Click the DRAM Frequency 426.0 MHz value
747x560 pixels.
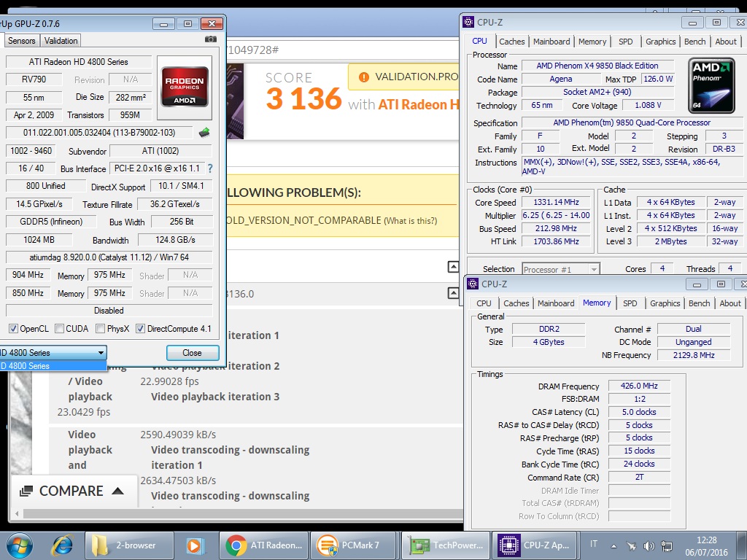[x=639, y=386]
